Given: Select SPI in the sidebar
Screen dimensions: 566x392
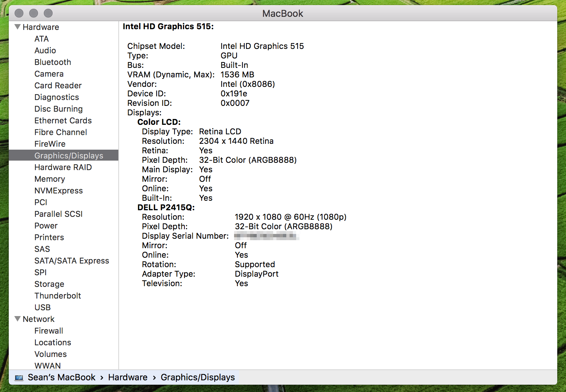Looking at the screenshot, I should (41, 272).
